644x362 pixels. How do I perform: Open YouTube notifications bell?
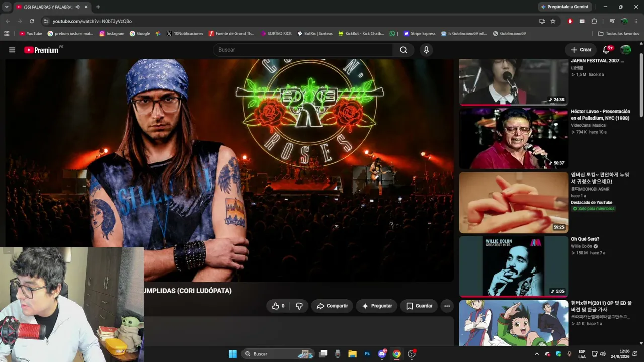click(x=607, y=50)
